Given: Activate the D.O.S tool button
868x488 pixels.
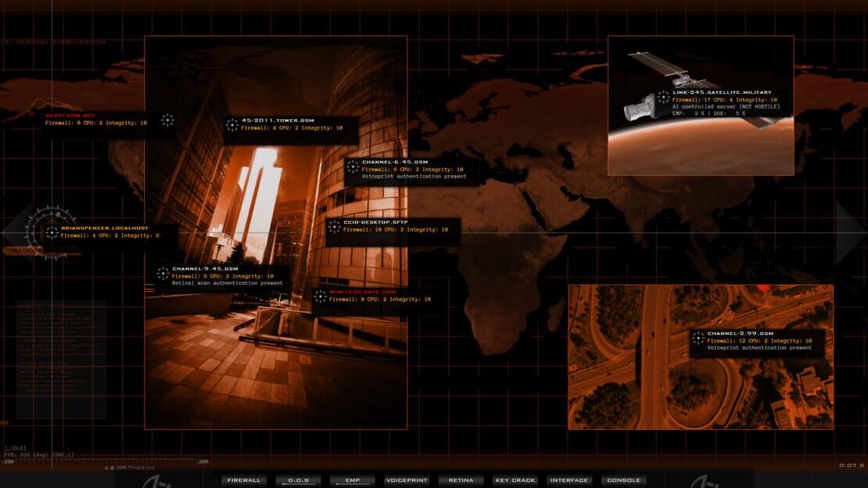Looking at the screenshot, I should pos(299,480).
